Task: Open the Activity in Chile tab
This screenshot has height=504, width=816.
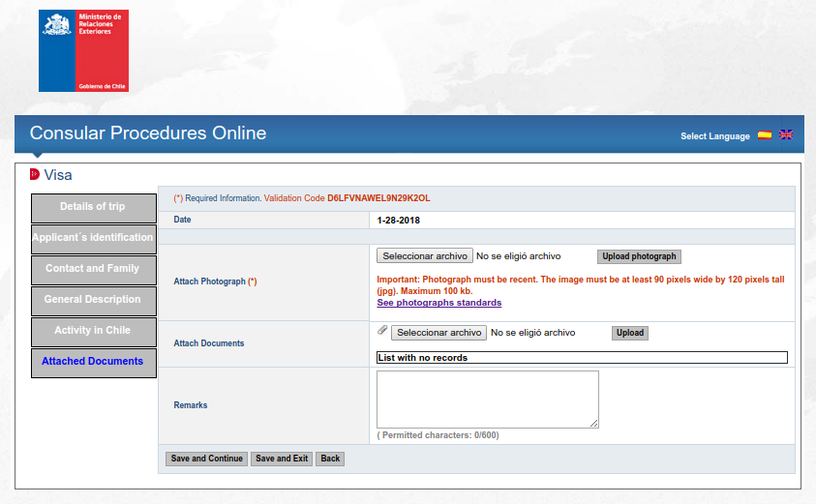Action: click(x=94, y=332)
